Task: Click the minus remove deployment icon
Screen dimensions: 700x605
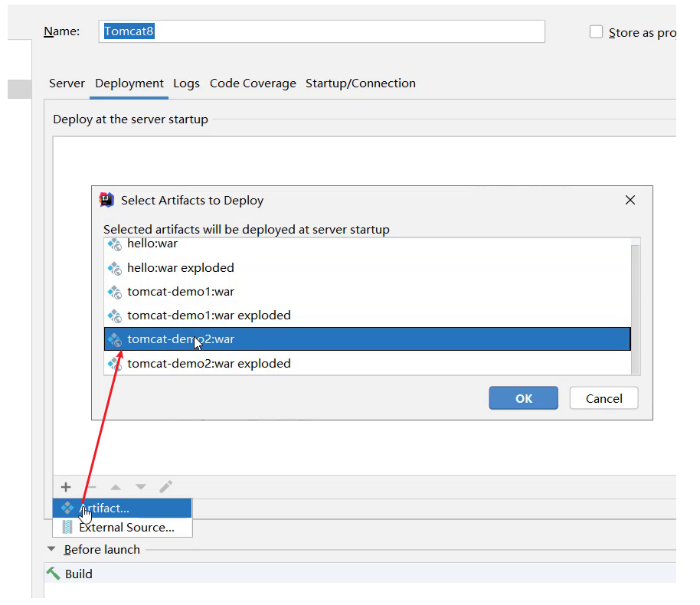Action: click(91, 486)
